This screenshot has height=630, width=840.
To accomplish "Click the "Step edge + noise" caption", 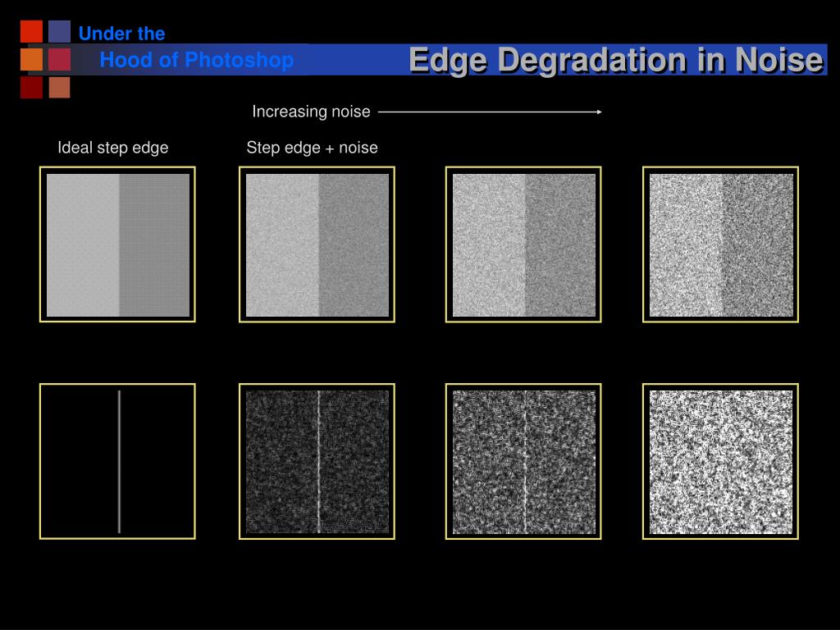I will pyautogui.click(x=313, y=148).
